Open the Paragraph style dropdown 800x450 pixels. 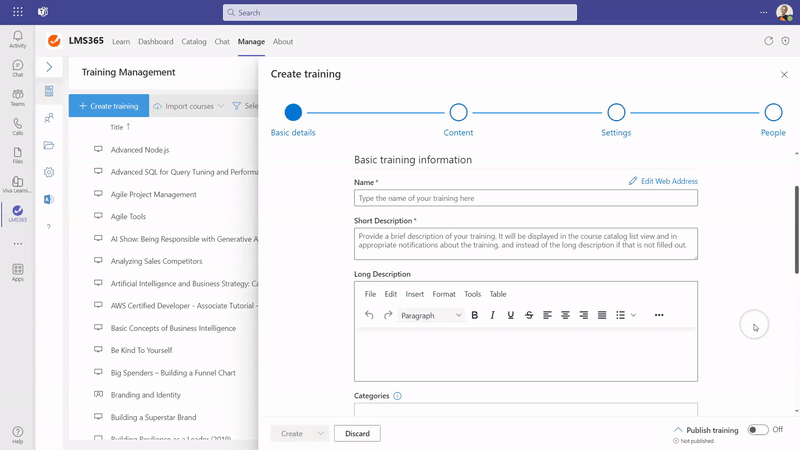click(431, 315)
